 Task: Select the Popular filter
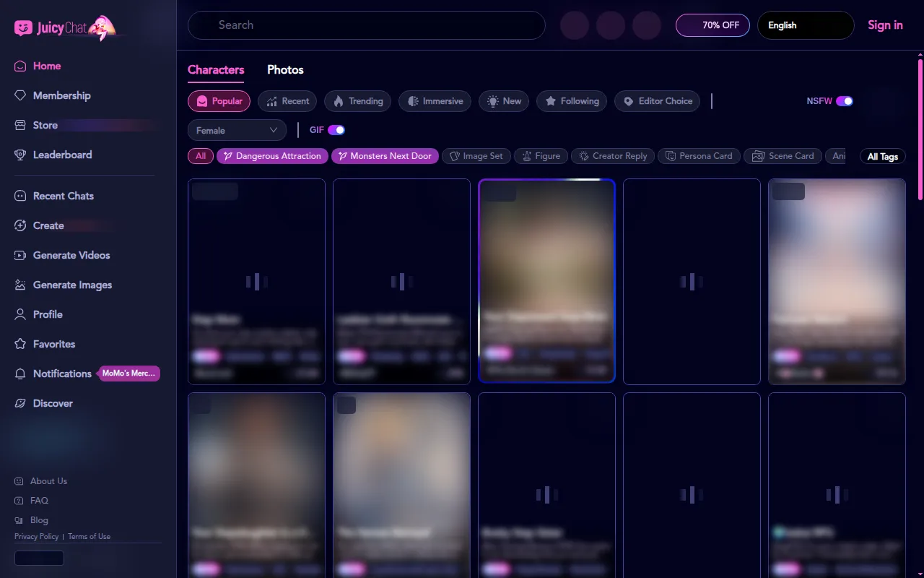(x=219, y=101)
